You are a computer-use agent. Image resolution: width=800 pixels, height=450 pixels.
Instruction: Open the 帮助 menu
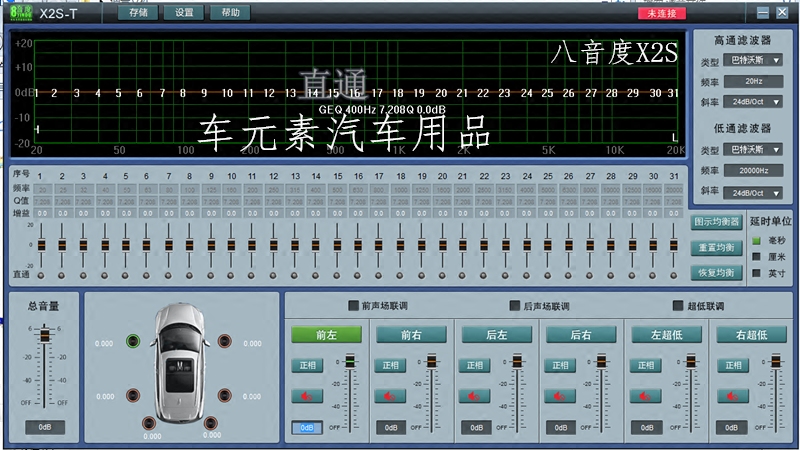(230, 13)
